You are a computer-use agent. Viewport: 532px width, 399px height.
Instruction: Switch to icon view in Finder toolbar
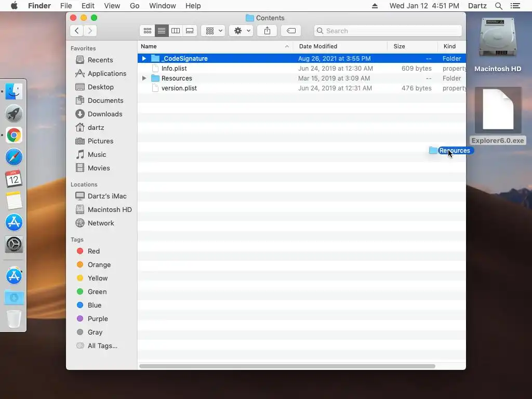pos(147,31)
